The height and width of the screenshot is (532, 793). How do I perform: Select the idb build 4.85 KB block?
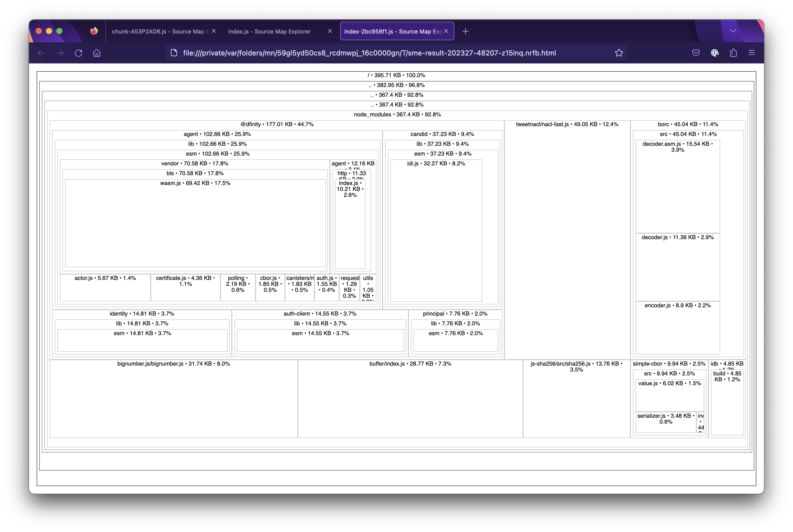click(x=727, y=402)
